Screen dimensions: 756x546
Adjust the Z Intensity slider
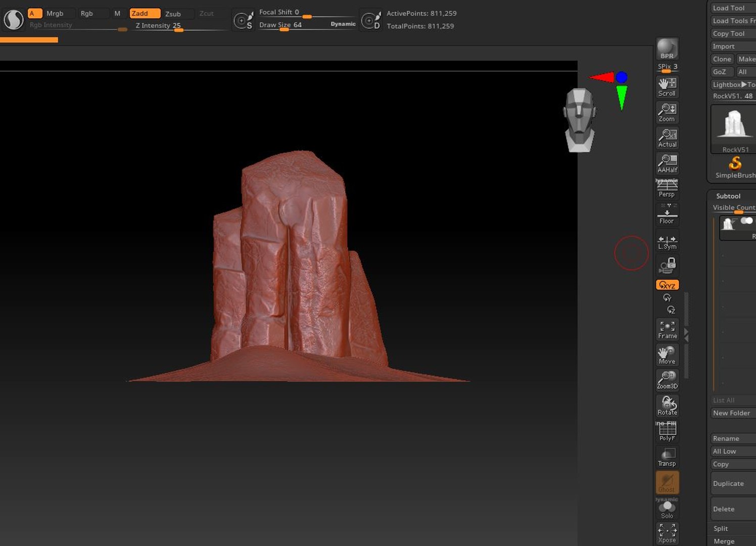pos(179,26)
